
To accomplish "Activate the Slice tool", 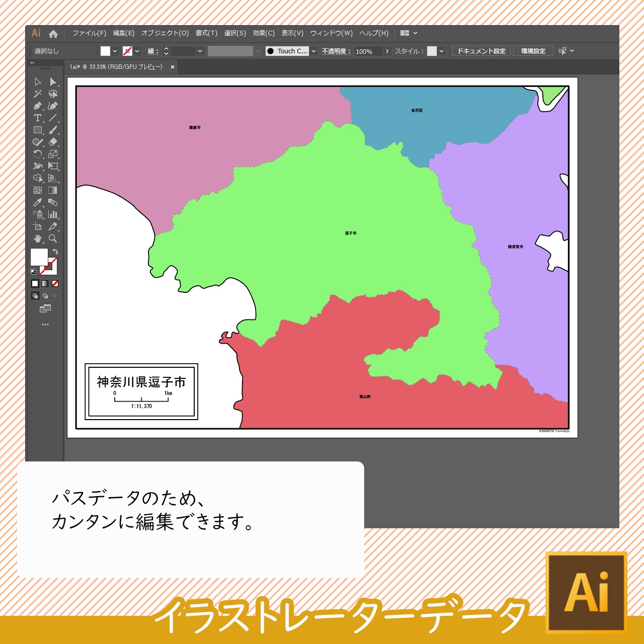I will 53,226.
